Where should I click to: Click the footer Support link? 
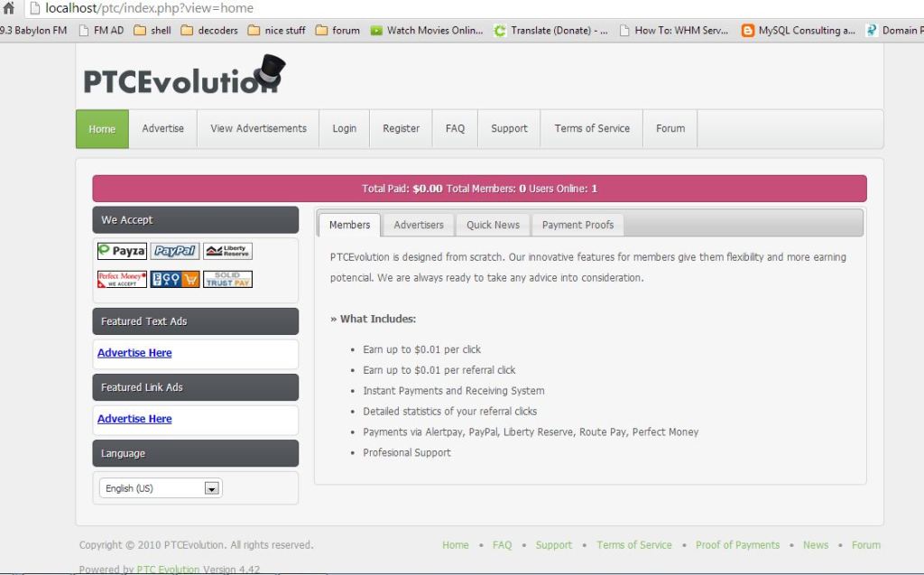tap(553, 545)
